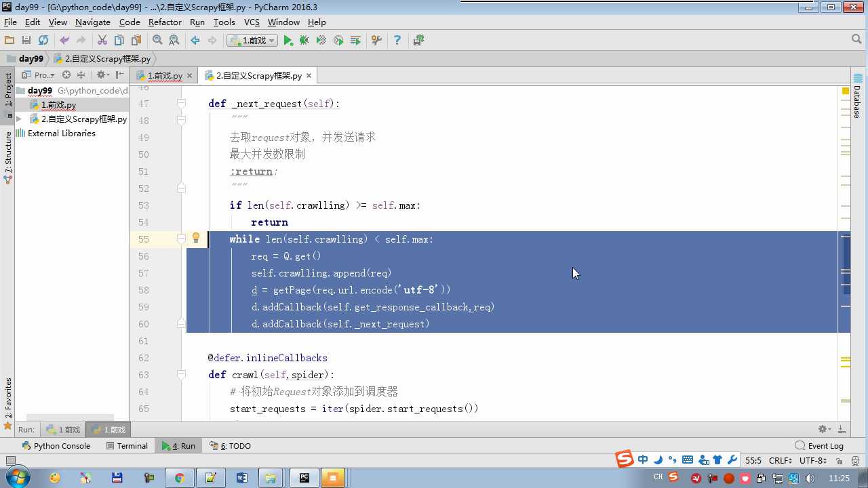Click day99 in the navigation breadcrumb

pos(25,59)
